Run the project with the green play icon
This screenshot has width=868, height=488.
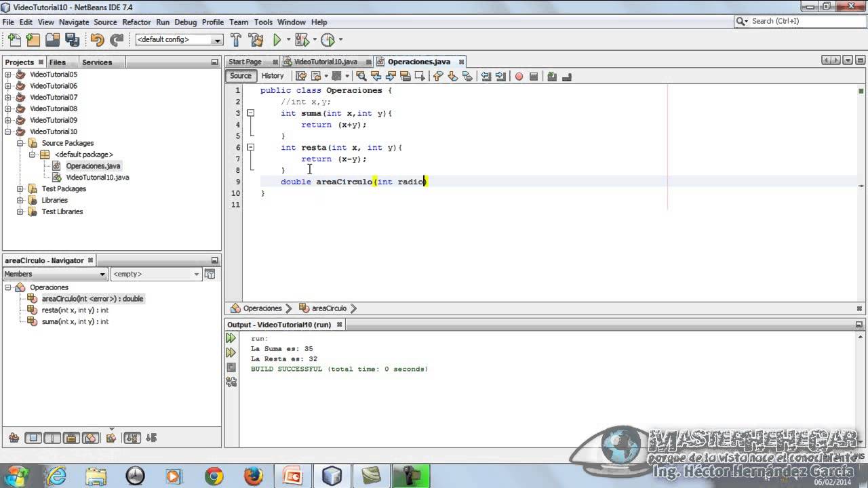(277, 40)
